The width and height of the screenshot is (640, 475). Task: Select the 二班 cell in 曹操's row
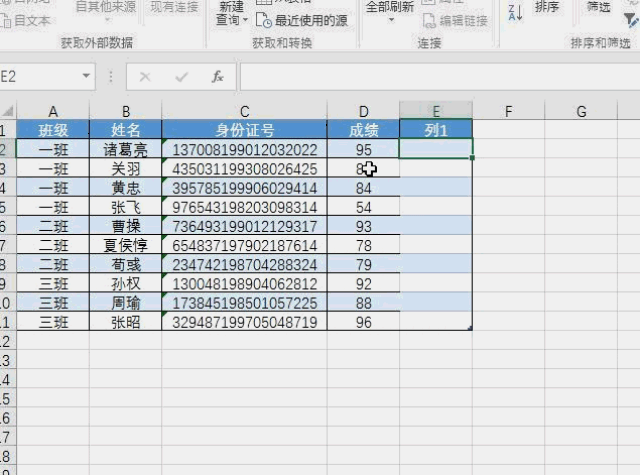[53, 226]
